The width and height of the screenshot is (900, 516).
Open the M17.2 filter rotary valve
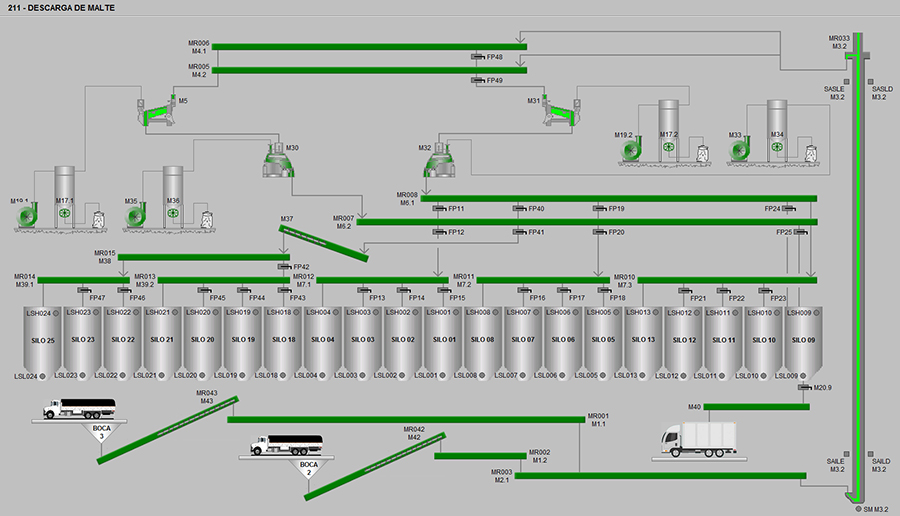(667, 149)
